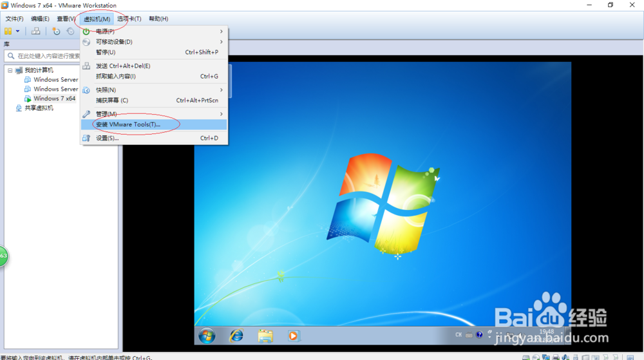
Task: Click the submenu arrow on the 管理(M) row
Action: click(x=222, y=114)
